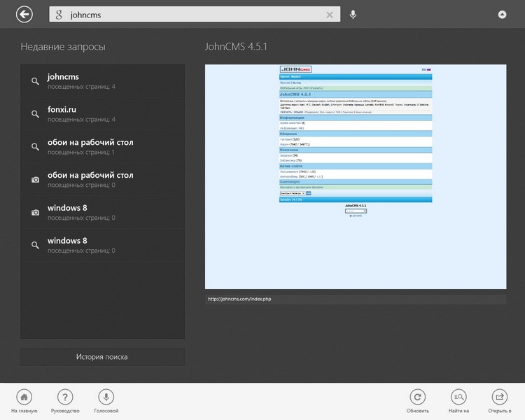The width and height of the screenshot is (525, 420).
Task: Collapse the panel with the up-arrow icon
Action: 502,15
